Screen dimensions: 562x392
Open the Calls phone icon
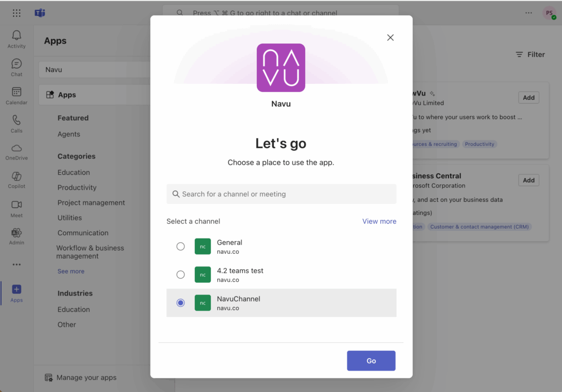[16, 121]
